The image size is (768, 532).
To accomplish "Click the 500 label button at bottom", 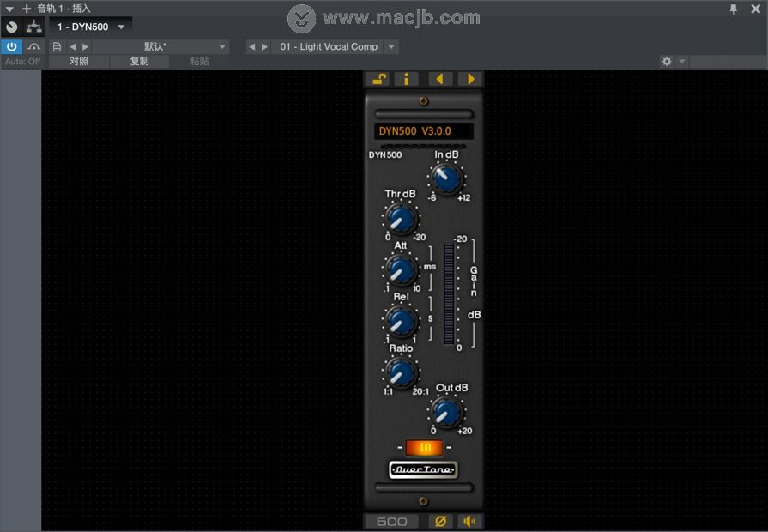I will pos(392,522).
